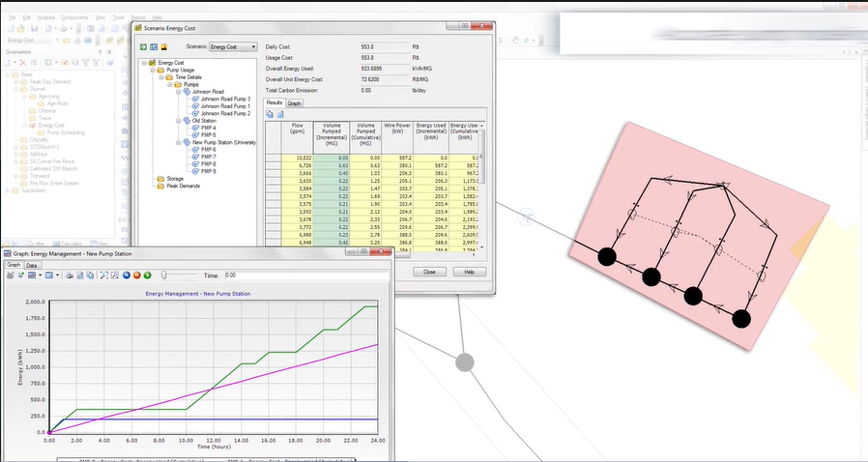
Task: Click the Copy graph icon
Action: point(90,275)
